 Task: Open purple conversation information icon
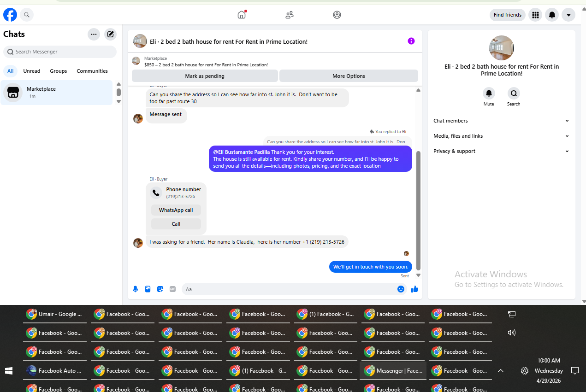coord(411,41)
